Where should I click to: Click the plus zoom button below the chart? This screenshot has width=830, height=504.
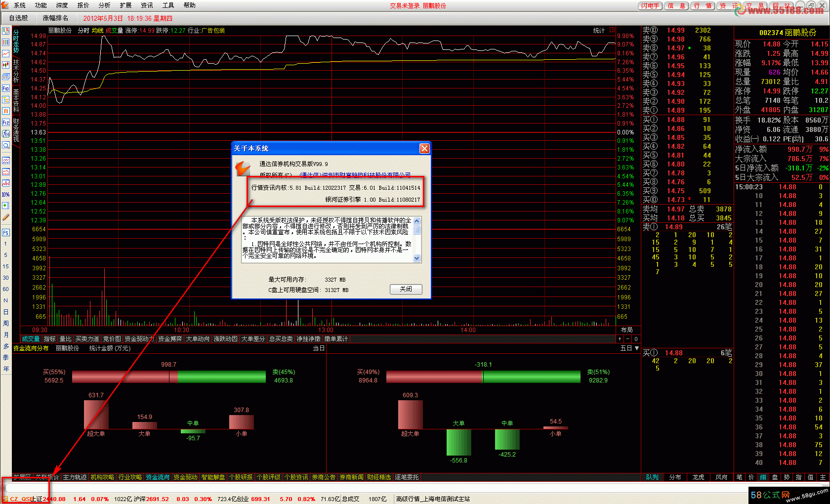(620, 339)
